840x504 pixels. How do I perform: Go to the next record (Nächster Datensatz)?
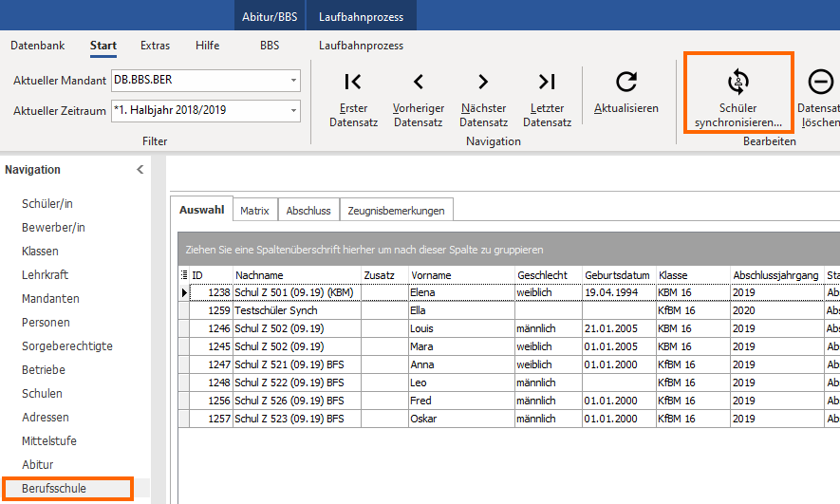483,82
